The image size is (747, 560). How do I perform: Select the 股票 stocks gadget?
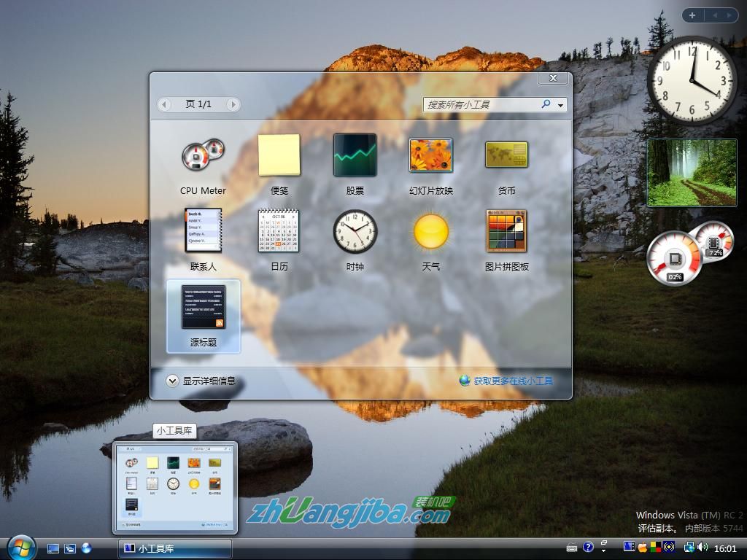pyautogui.click(x=355, y=155)
